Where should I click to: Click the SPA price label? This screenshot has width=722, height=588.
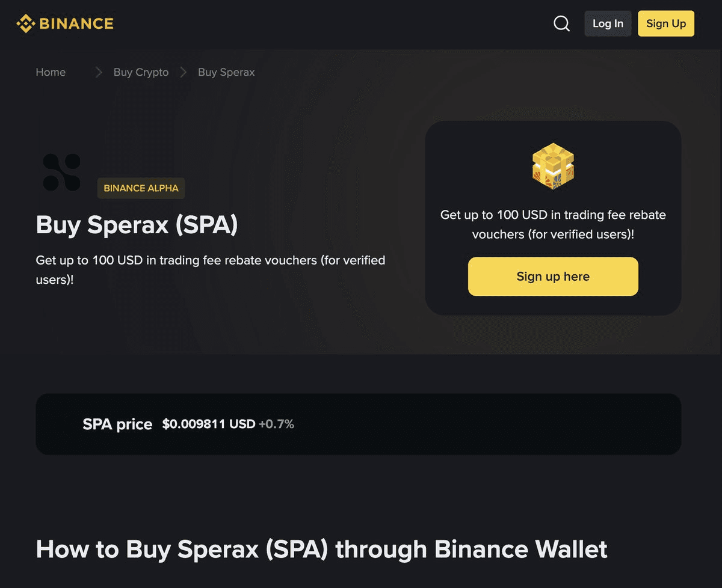coord(117,424)
